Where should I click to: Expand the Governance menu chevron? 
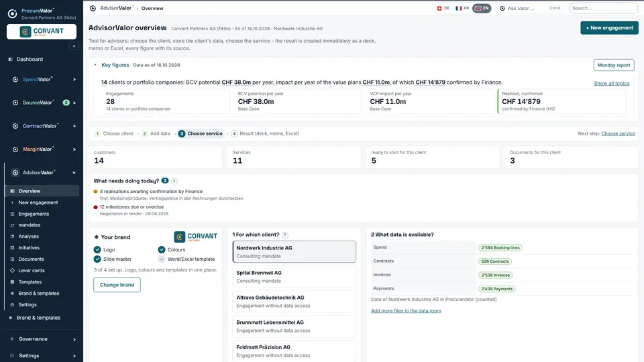point(74,339)
